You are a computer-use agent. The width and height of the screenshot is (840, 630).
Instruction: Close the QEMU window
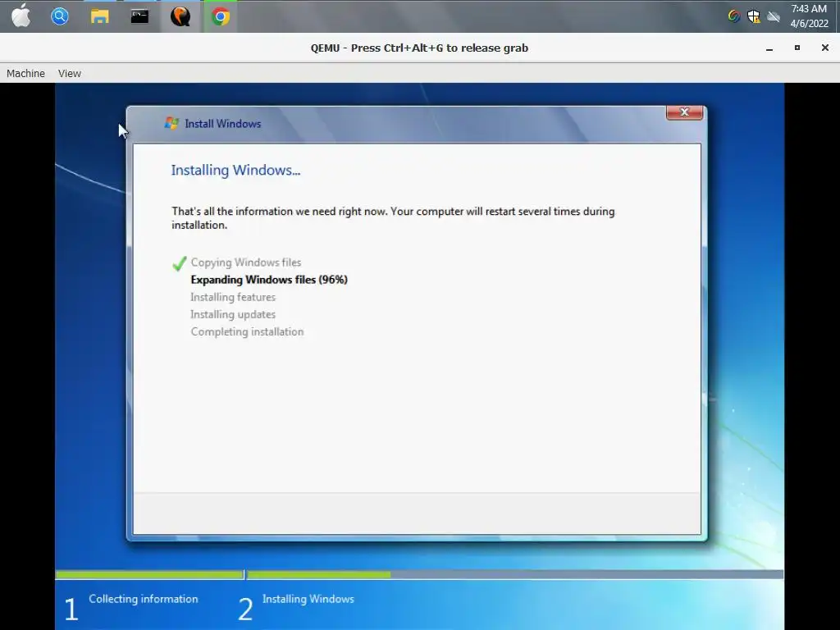point(825,48)
